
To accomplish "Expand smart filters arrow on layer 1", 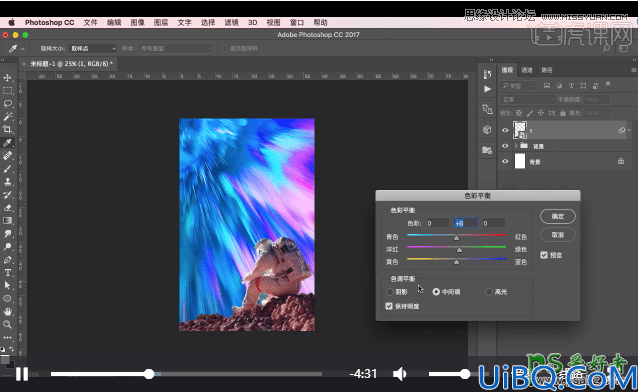I will [x=629, y=130].
